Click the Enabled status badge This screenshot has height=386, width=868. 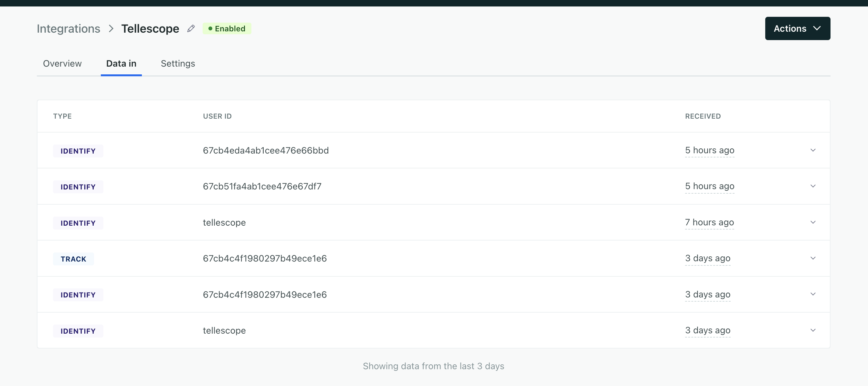(x=227, y=29)
